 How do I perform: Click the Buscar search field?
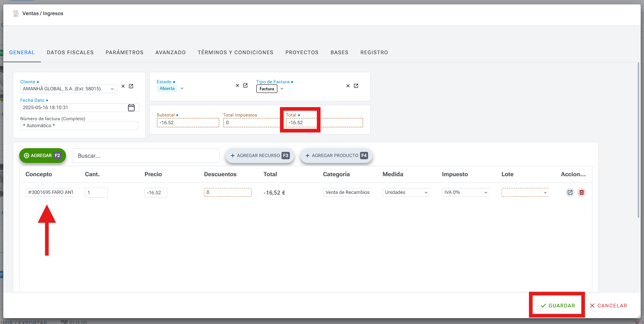[146, 156]
